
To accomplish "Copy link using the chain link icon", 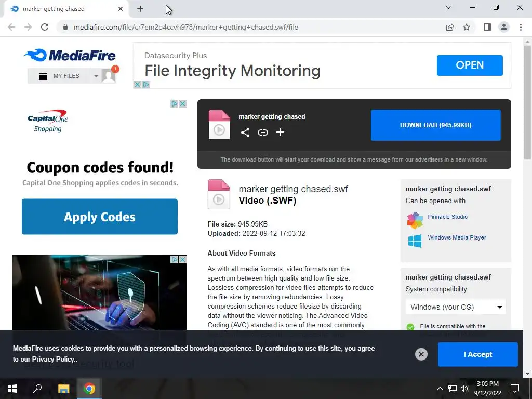I will pos(262,132).
